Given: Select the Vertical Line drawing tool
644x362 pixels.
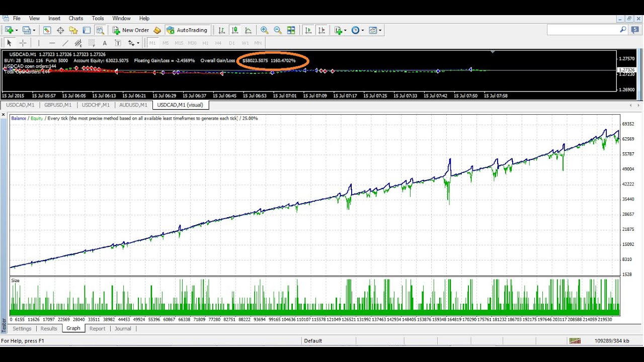Looking at the screenshot, I should 39,43.
